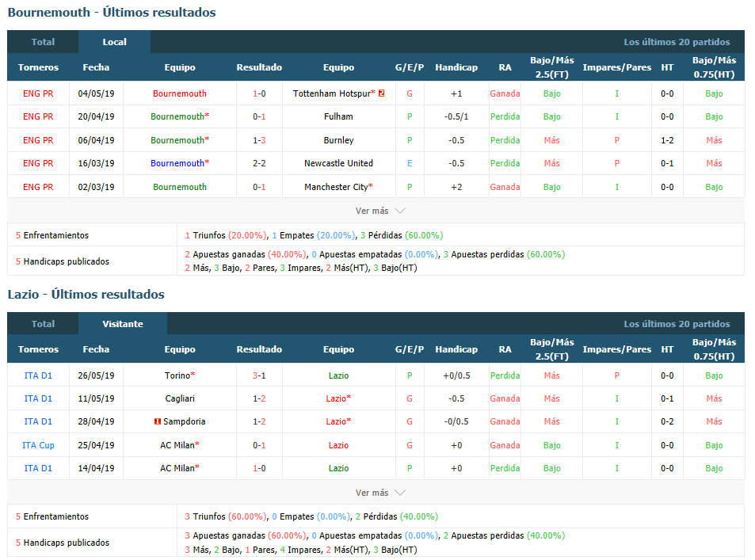Open the 3-1 Torino vs Lazio result
Image resolution: width=755 pixels, height=560 pixels.
(259, 375)
